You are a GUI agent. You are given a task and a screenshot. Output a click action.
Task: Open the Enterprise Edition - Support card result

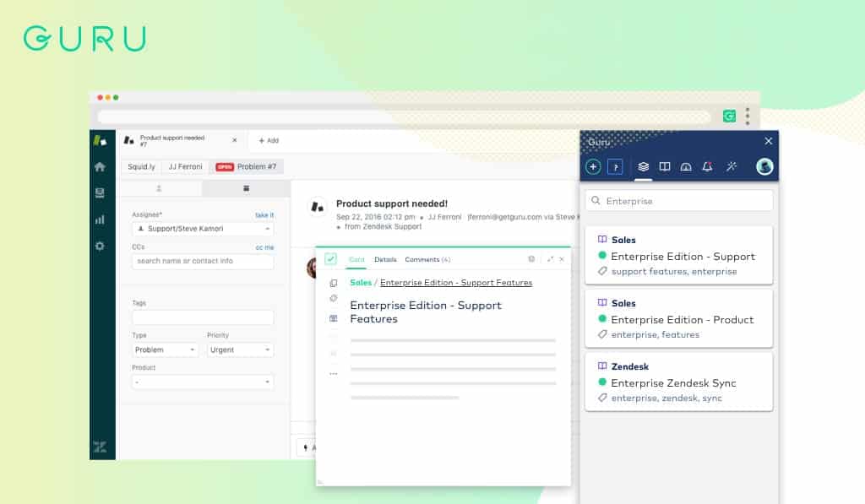coord(679,255)
